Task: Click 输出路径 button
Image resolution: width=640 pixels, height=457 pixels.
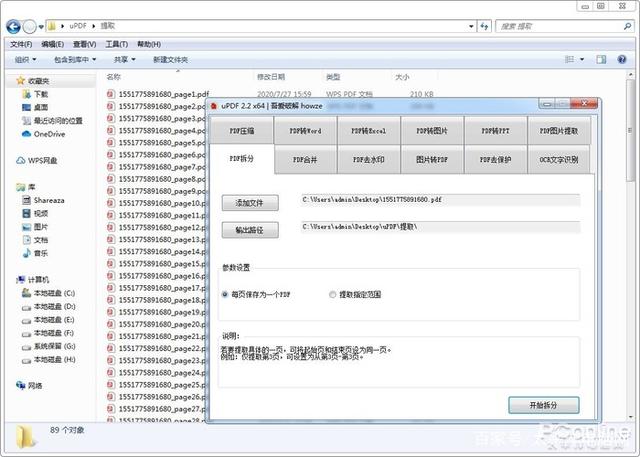Action: [x=250, y=230]
